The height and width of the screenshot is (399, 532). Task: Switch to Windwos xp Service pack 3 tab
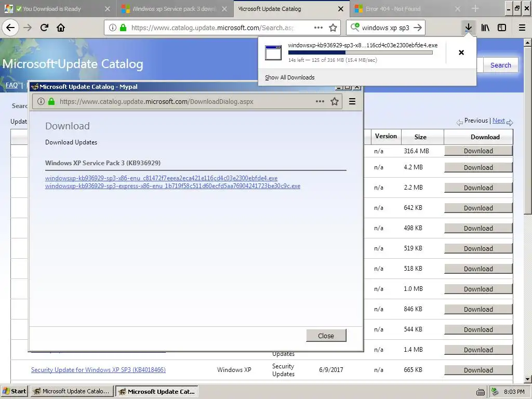[174, 9]
